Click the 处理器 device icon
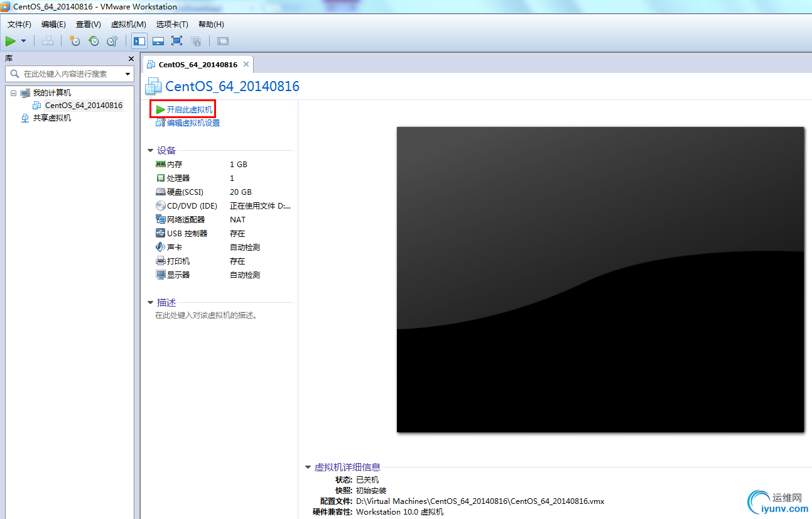Screen dimensions: 812x519 161,178
